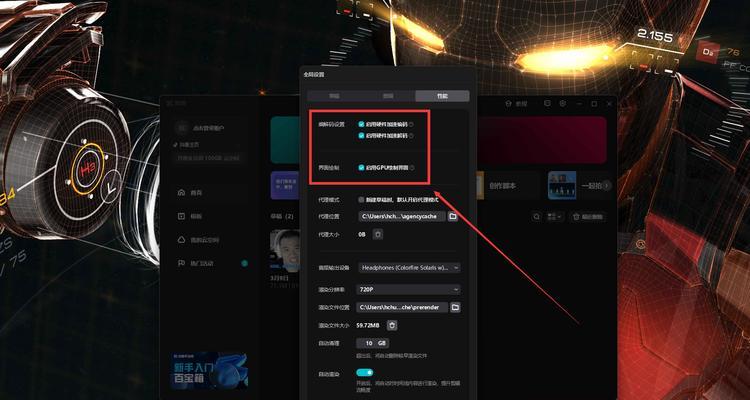Screen dimensions: 750x400
Task: Click the flag activity icon in sidebar
Action: (x=181, y=263)
